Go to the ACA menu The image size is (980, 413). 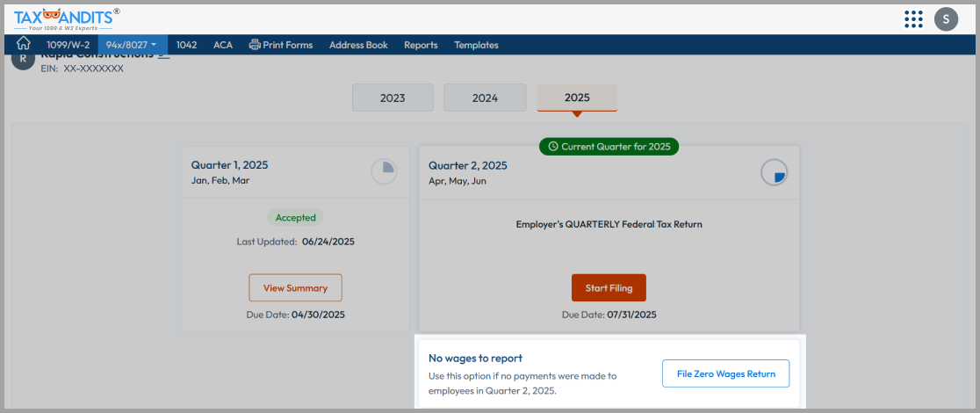pos(222,45)
